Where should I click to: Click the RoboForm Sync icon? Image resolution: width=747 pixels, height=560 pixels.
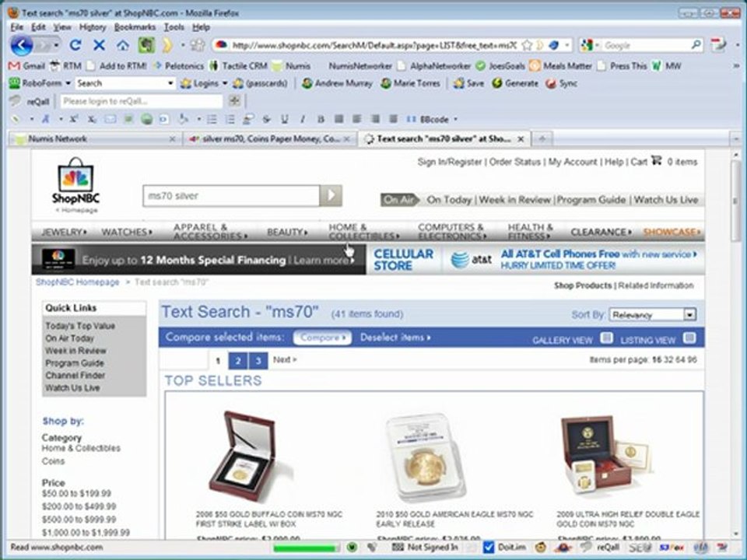click(x=561, y=83)
